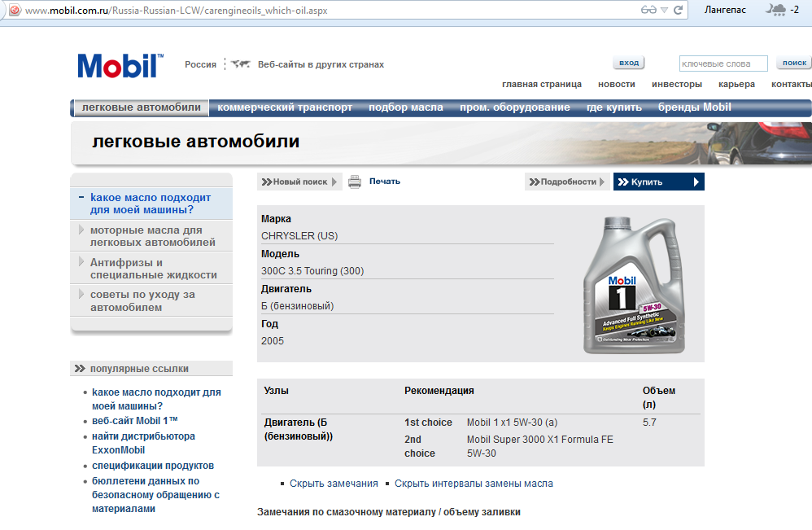Click the 'Купить' button
The height and width of the screenshot is (530, 812).
tap(659, 182)
